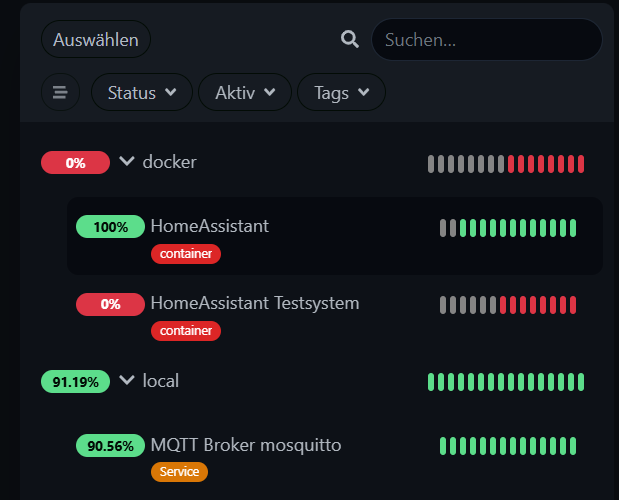Click the local group 91.19% badge
The width and height of the screenshot is (619, 500).
coord(75,381)
